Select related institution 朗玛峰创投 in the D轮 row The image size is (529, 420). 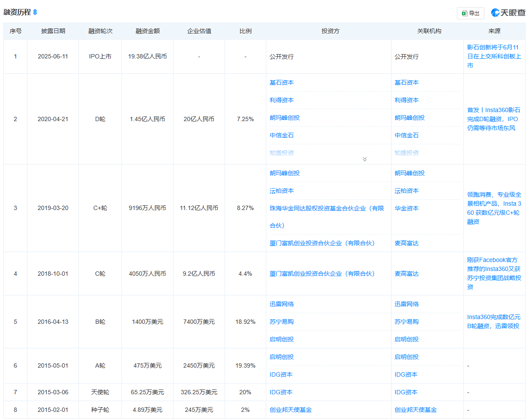[x=410, y=118]
